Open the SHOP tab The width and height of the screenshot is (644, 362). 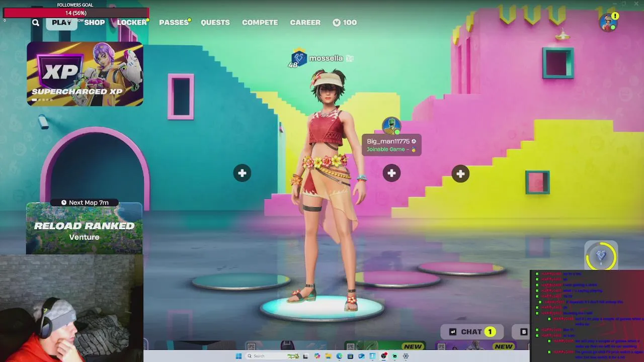tap(95, 23)
